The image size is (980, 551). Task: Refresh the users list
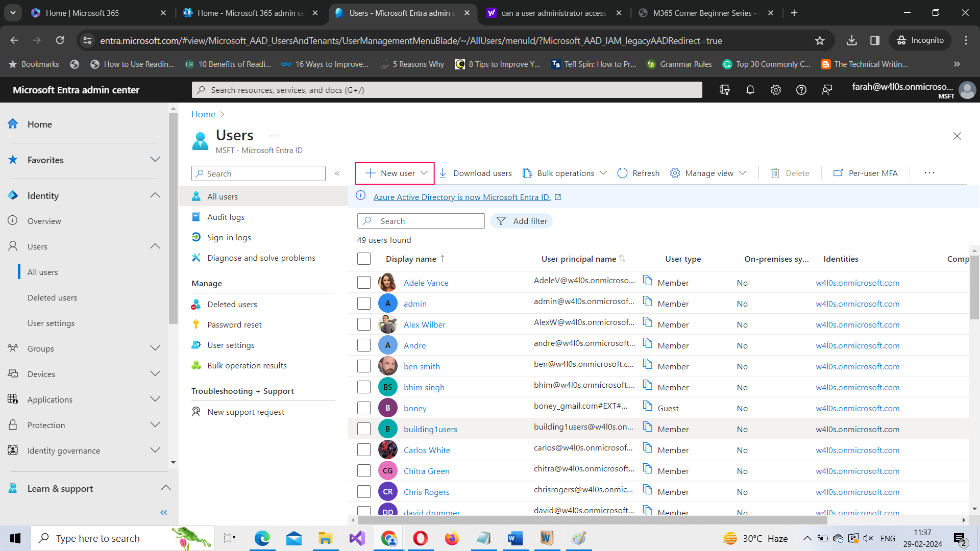[638, 173]
